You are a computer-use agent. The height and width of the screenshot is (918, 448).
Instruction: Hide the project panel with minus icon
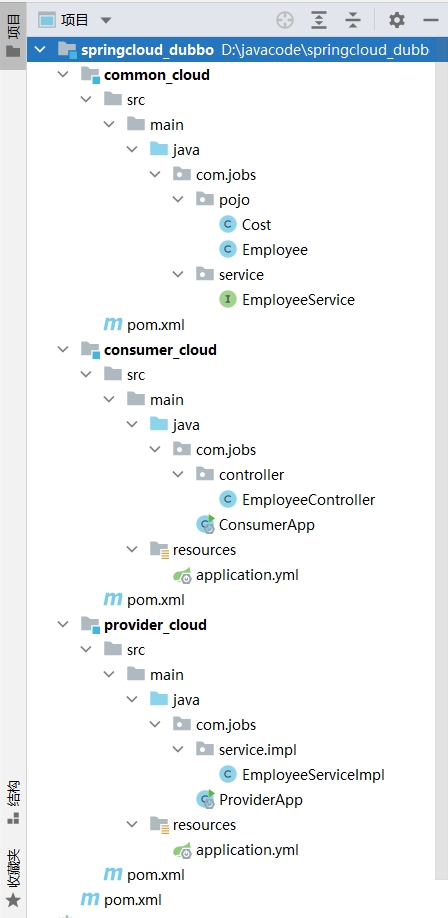430,20
